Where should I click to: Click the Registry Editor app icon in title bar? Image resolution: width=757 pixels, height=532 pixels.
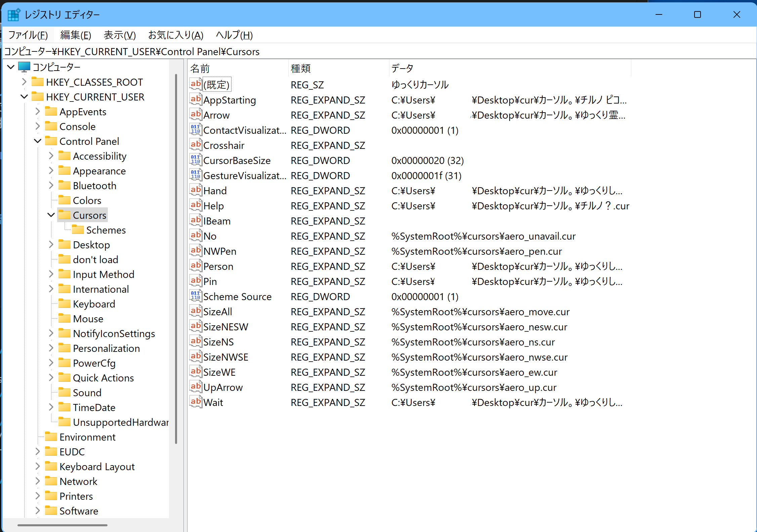(14, 15)
